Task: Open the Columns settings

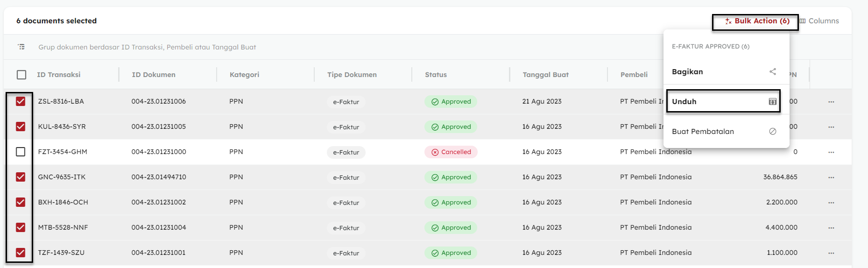Action: [x=819, y=21]
